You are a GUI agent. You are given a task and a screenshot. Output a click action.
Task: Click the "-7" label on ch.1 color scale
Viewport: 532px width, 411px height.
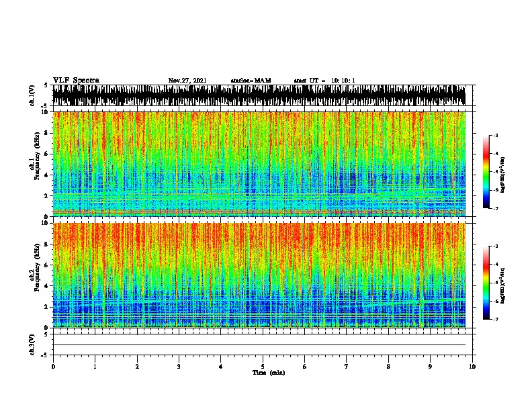pyautogui.click(x=496, y=208)
